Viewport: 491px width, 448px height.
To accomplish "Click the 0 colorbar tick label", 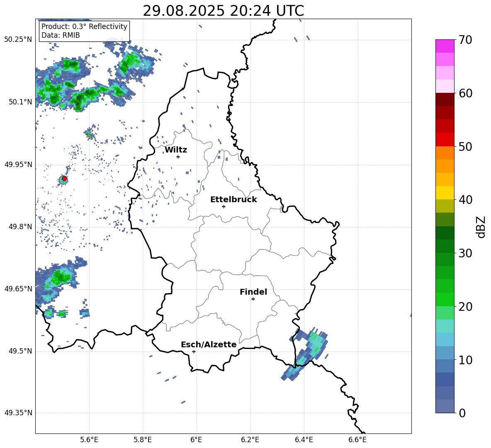I will coord(462,413).
